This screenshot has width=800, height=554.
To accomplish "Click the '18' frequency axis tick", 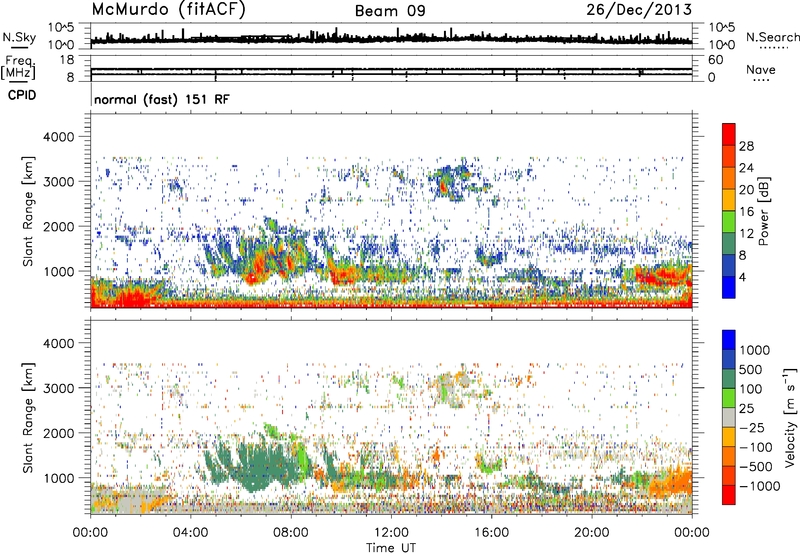I will point(67,60).
